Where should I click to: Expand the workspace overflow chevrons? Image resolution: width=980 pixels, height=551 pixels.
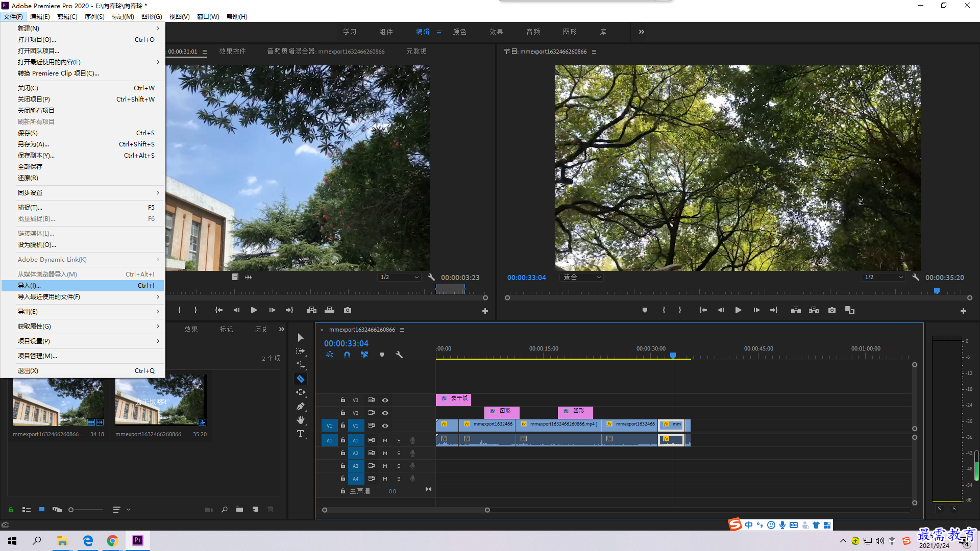[642, 32]
